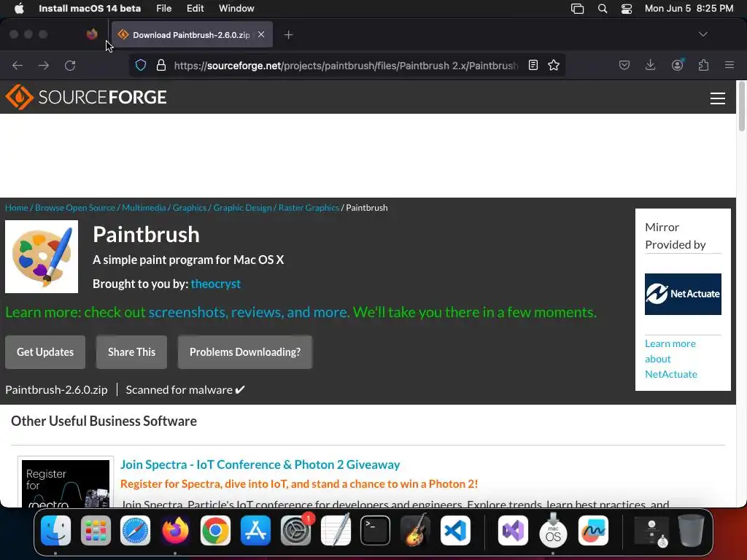
Task: Open Browse Open Source breadcrumb
Action: point(75,208)
